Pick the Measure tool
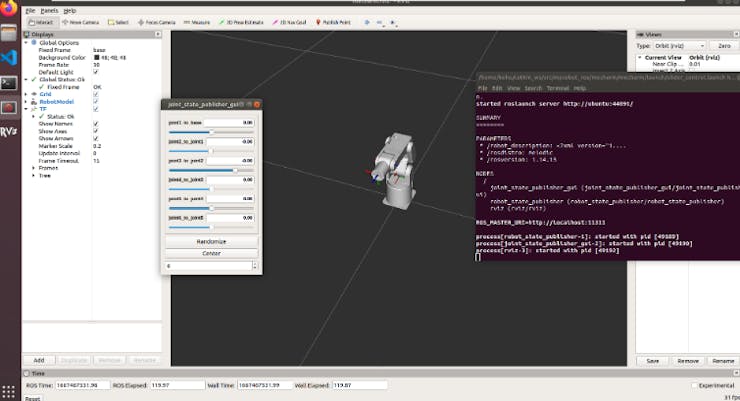Viewport: 740px width, 401px height. (x=197, y=20)
